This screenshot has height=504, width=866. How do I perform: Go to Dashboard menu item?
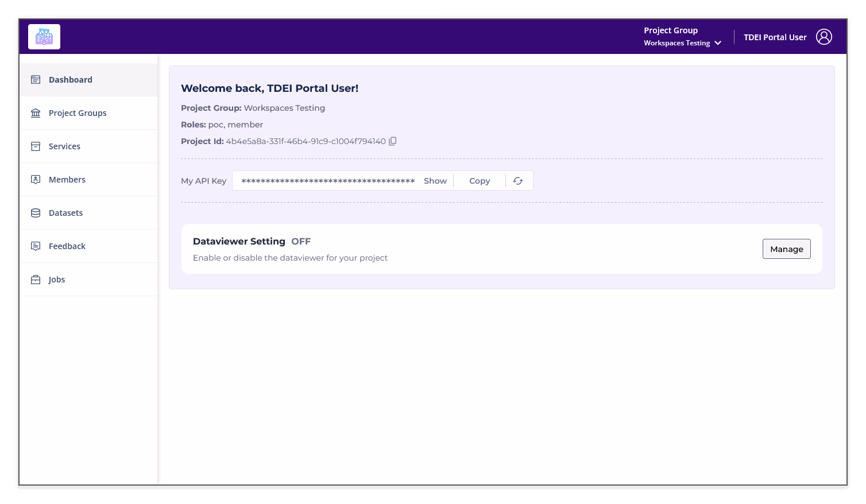pos(88,80)
